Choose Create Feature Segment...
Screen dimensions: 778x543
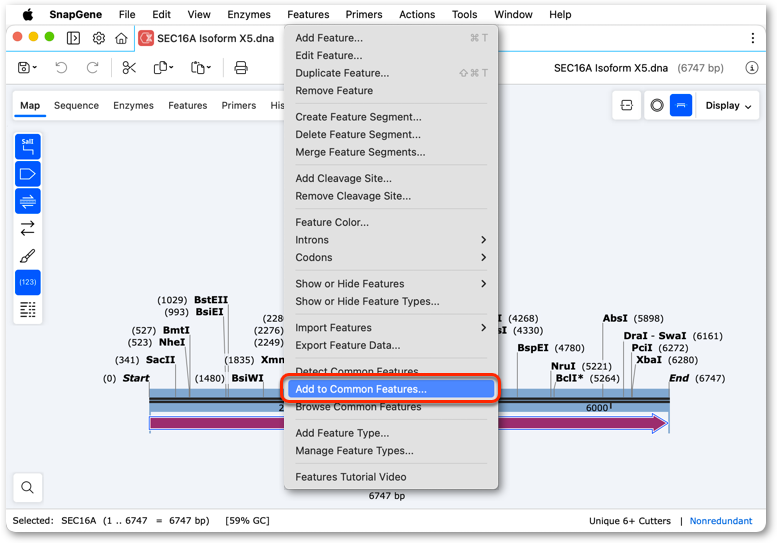coord(390,117)
